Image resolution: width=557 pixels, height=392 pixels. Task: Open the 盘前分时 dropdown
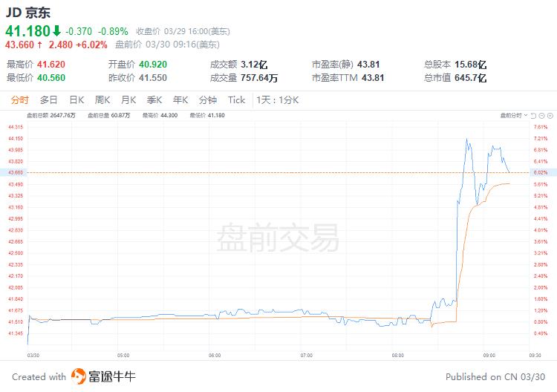[x=514, y=115]
